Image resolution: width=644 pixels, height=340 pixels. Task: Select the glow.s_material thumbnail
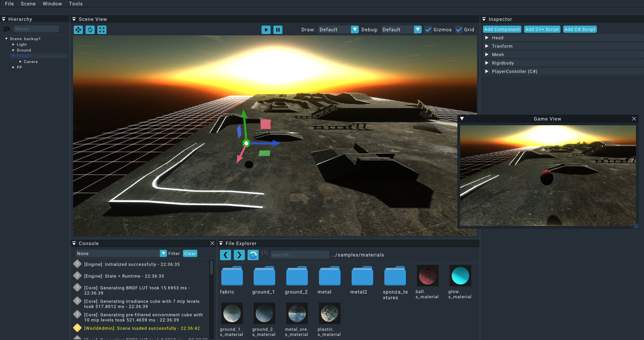(460, 276)
